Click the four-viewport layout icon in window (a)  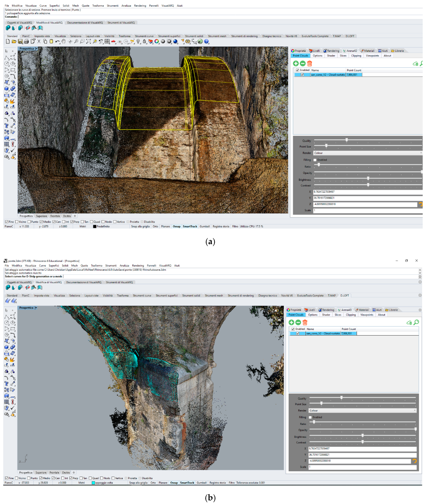(107, 41)
